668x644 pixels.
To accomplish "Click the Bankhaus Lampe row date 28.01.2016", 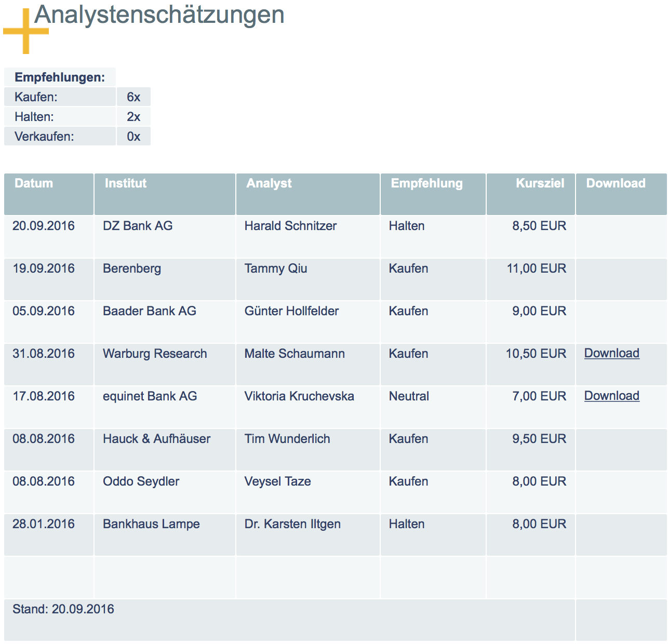I will (x=44, y=524).
